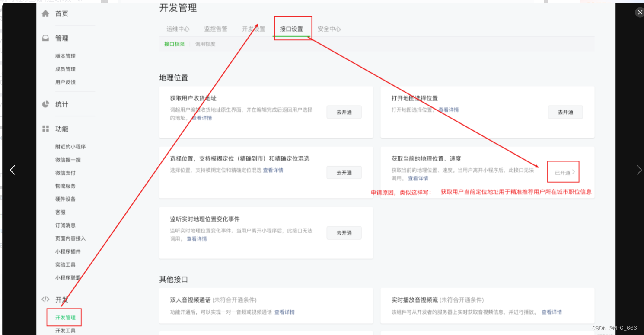Open 页面内容接入 in sidebar

(x=70, y=238)
